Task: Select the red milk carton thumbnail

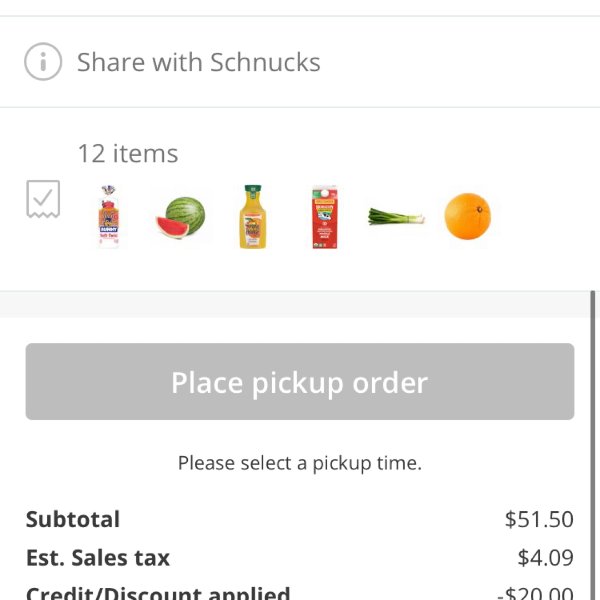Action: (x=324, y=217)
